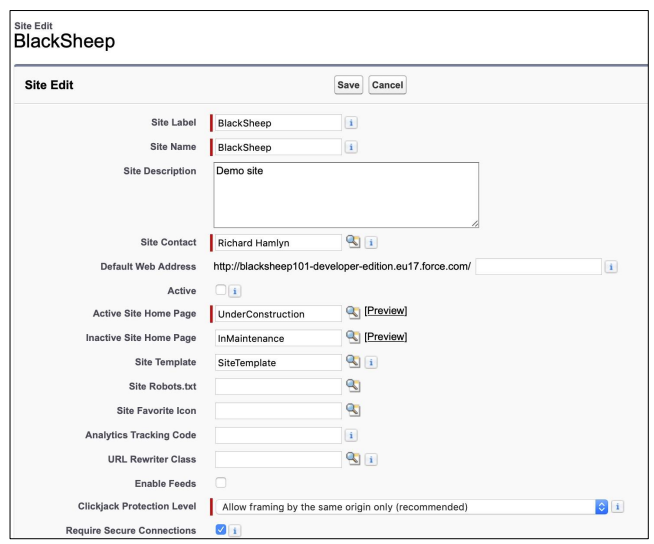Image resolution: width=654 pixels, height=544 pixels.
Task: Uncheck Require Secure Connections checkbox
Action: point(221,529)
